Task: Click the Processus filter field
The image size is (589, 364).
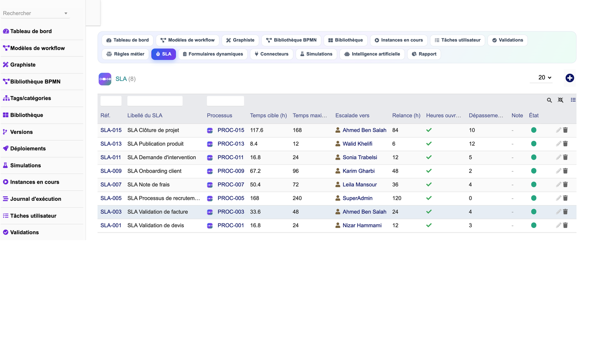Action: click(225, 101)
